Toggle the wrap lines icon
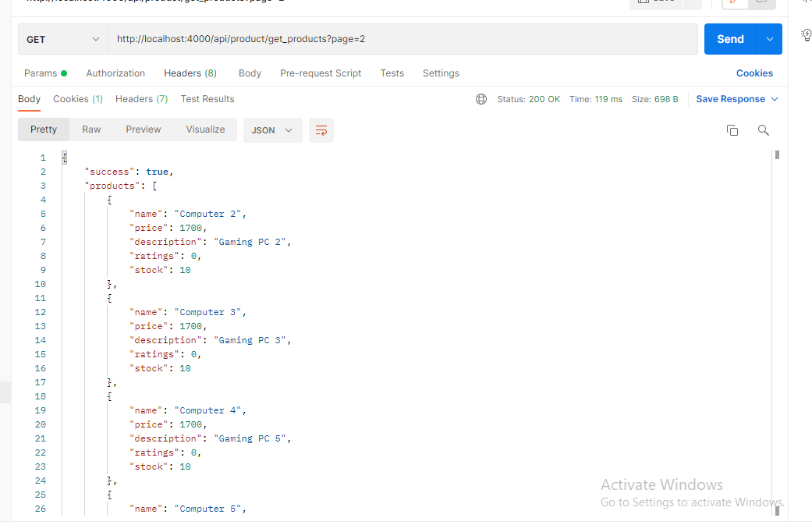Viewport: 812px width, 525px height. pyautogui.click(x=321, y=130)
